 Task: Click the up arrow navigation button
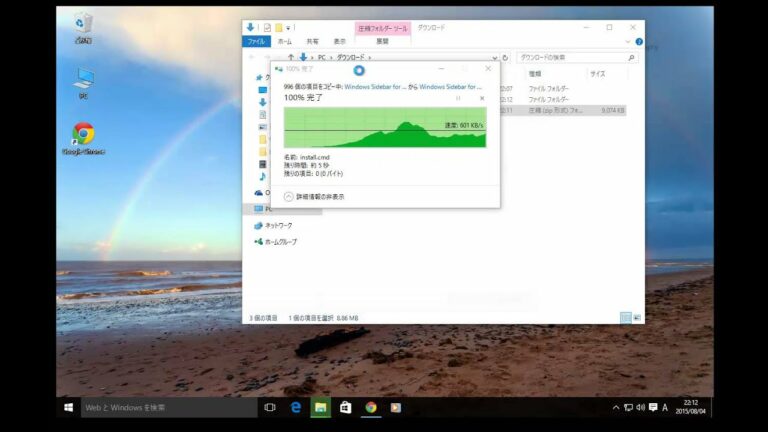[291, 58]
